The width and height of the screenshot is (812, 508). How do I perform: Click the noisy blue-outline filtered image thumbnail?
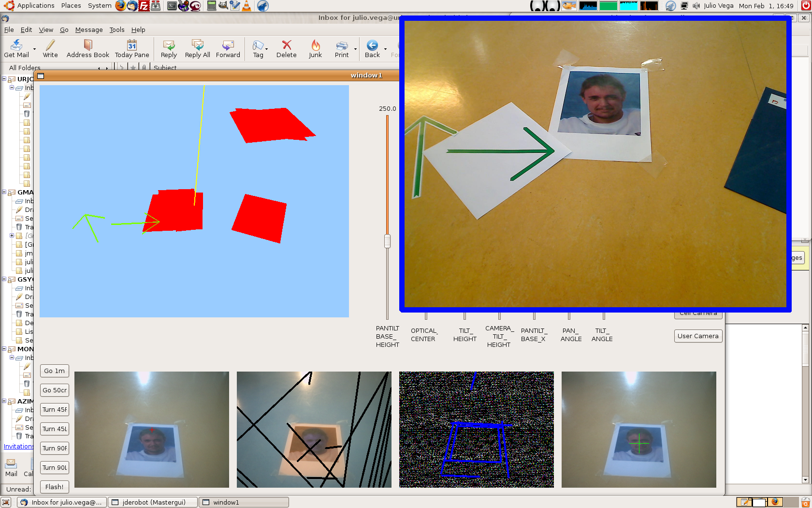click(476, 430)
